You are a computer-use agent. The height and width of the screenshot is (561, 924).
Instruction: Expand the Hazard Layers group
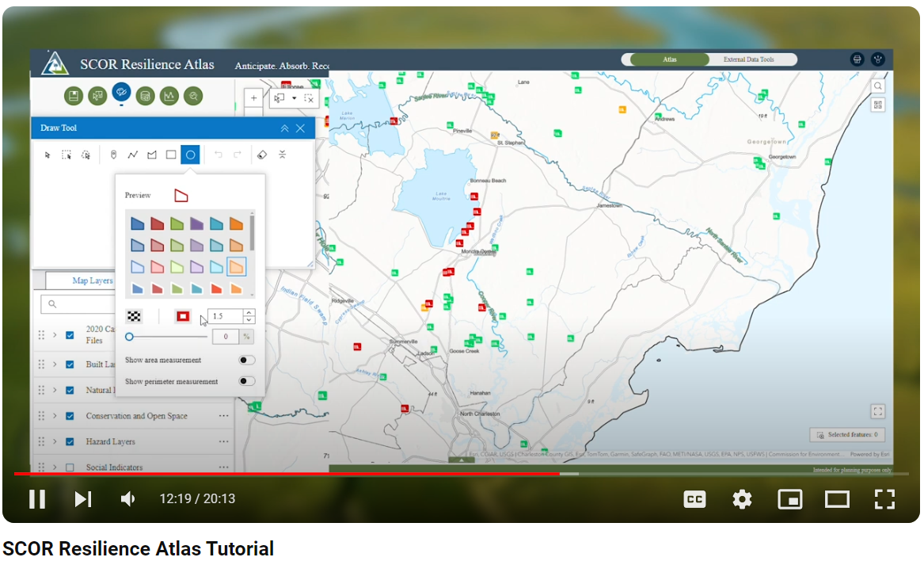click(53, 441)
